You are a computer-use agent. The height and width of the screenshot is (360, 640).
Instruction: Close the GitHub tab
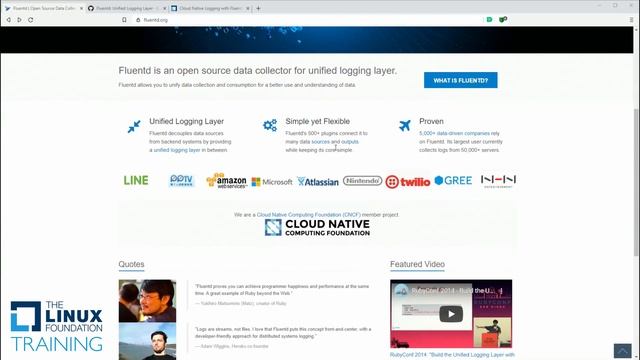[165, 8]
